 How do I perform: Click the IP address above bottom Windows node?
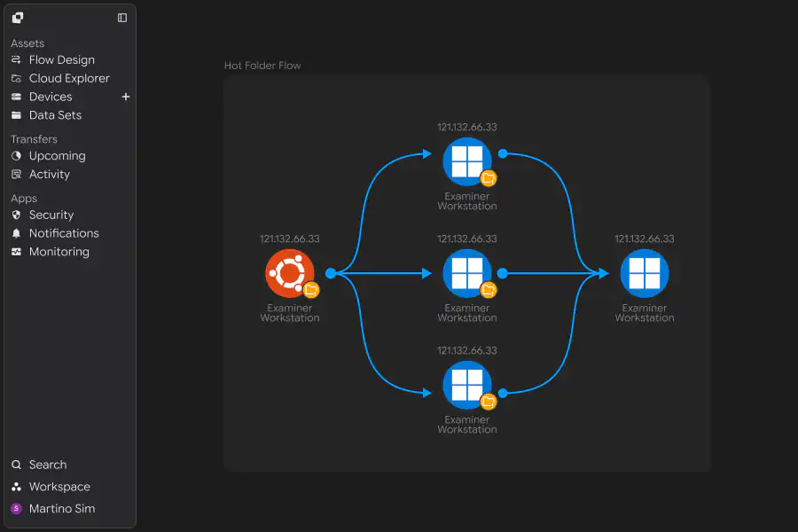coord(467,351)
